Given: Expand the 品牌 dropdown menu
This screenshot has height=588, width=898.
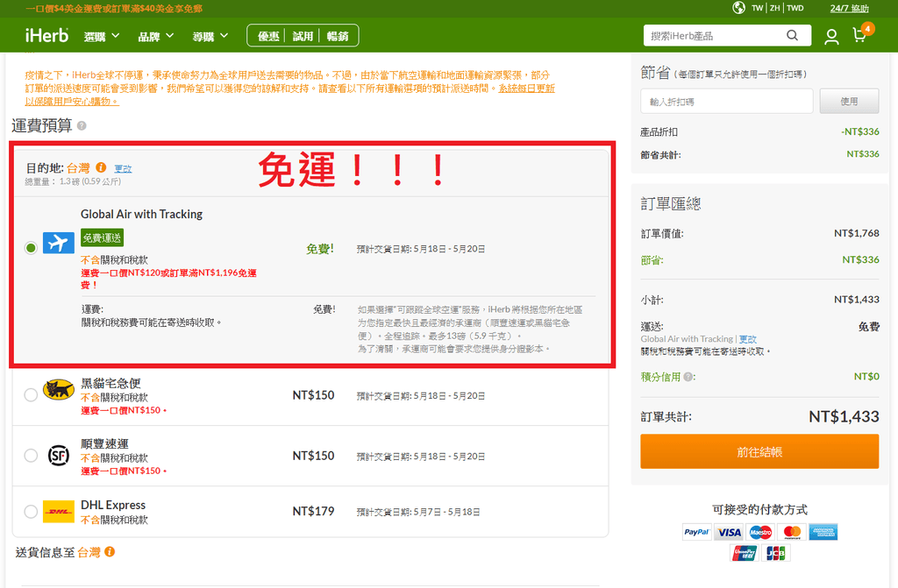Looking at the screenshot, I should pos(156,36).
